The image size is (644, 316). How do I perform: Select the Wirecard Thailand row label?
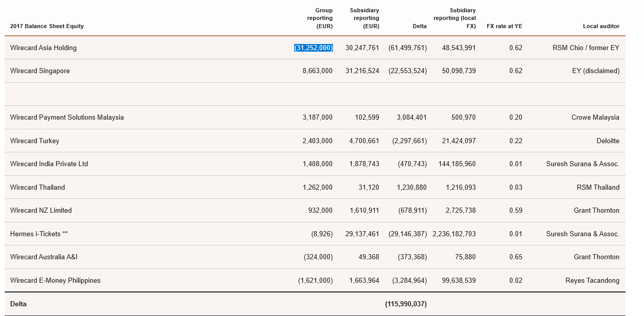pos(37,187)
